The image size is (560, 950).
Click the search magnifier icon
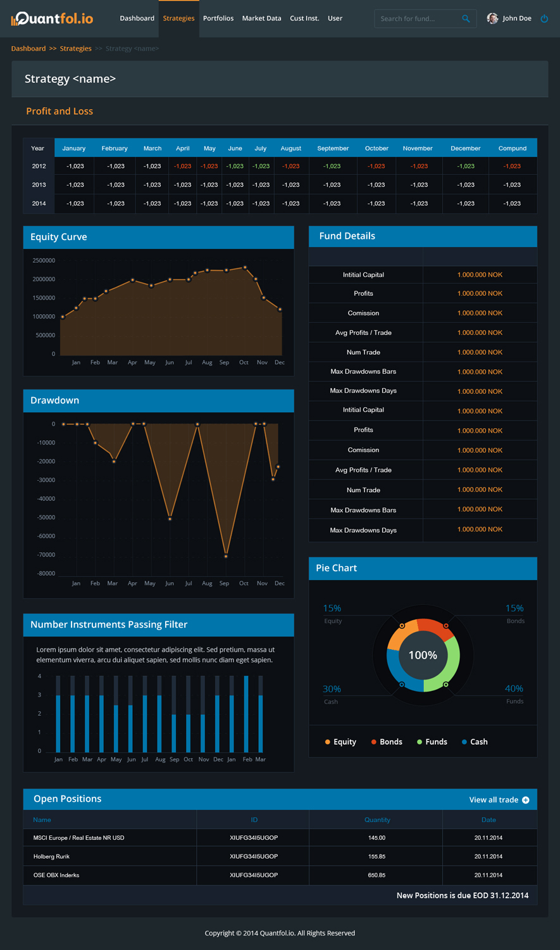(x=466, y=18)
